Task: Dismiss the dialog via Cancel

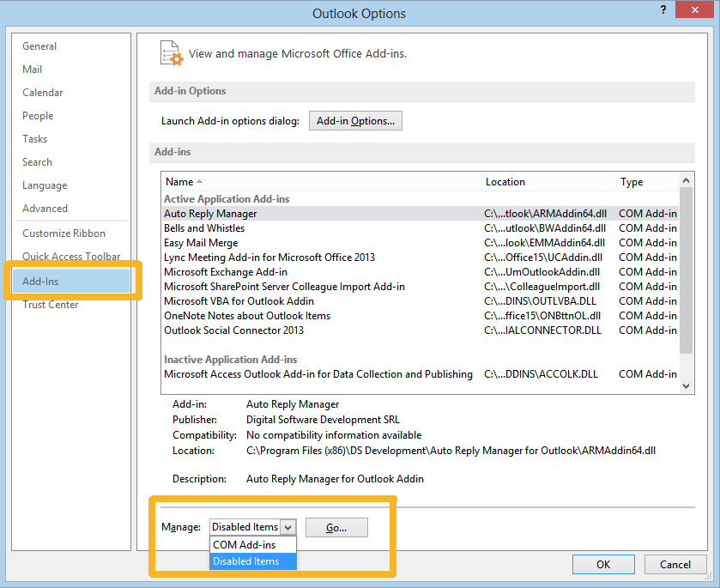Action: (x=675, y=564)
